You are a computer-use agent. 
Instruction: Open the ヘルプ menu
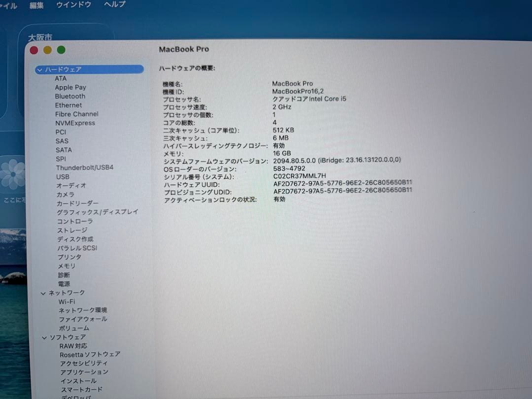[115, 4]
